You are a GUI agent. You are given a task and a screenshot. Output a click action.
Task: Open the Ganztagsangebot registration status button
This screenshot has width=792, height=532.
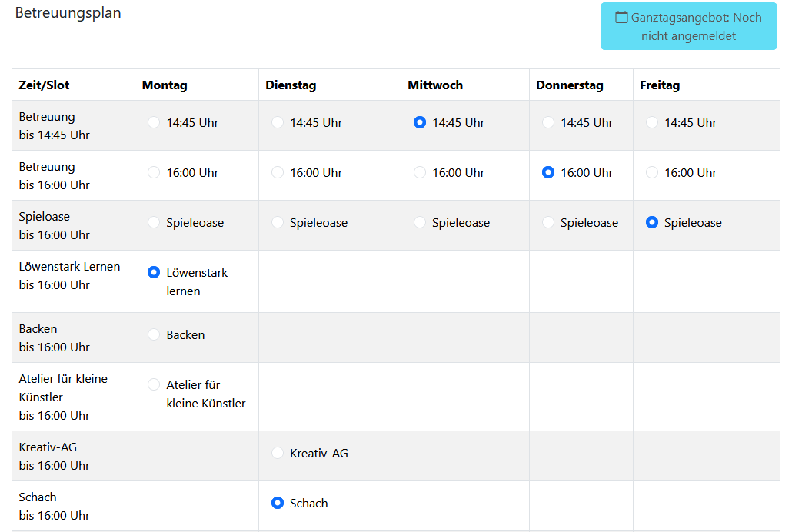click(688, 26)
